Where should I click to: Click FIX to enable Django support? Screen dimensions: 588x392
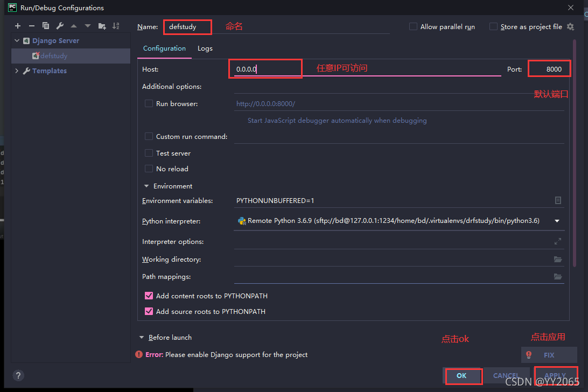pyautogui.click(x=549, y=355)
